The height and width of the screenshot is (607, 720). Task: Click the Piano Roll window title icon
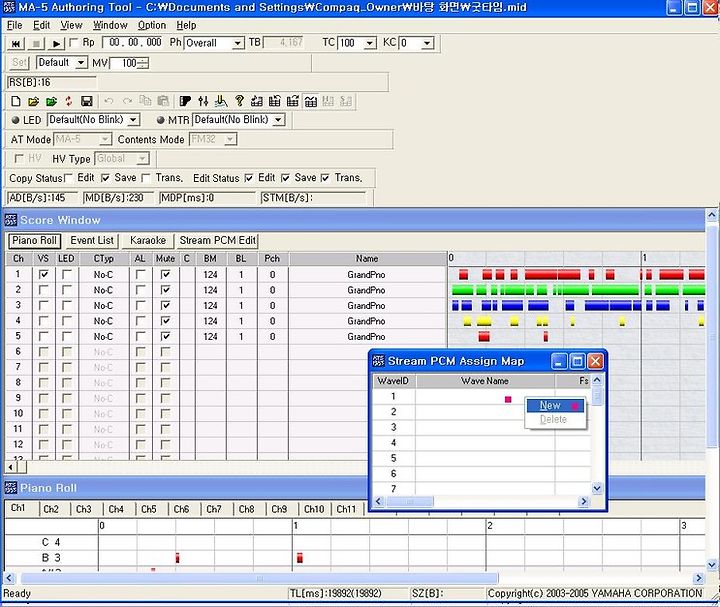coord(11,488)
